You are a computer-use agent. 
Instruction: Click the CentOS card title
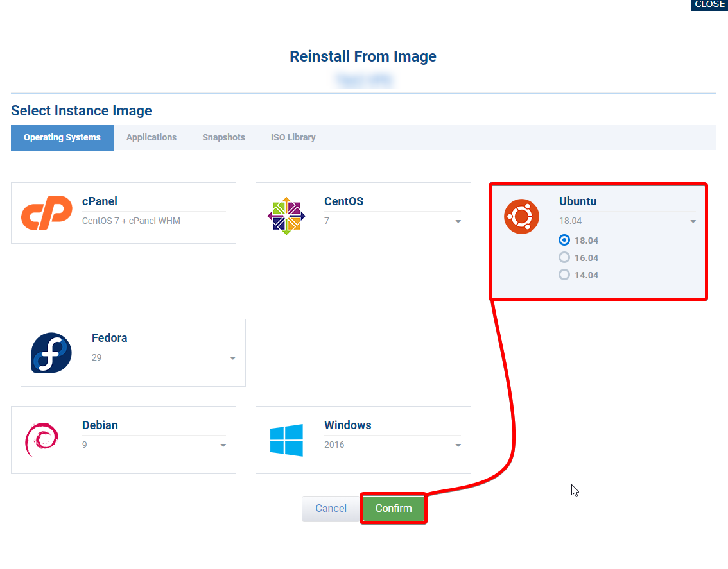tap(343, 201)
